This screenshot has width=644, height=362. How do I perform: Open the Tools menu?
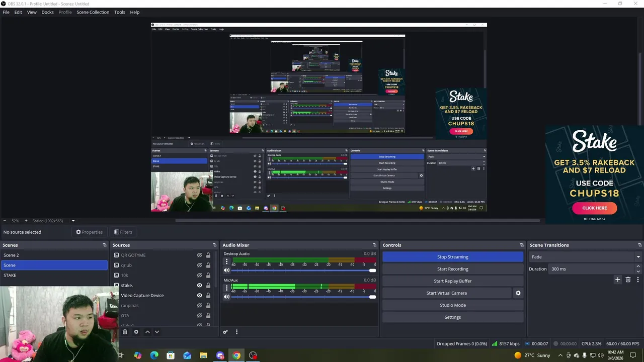[120, 12]
